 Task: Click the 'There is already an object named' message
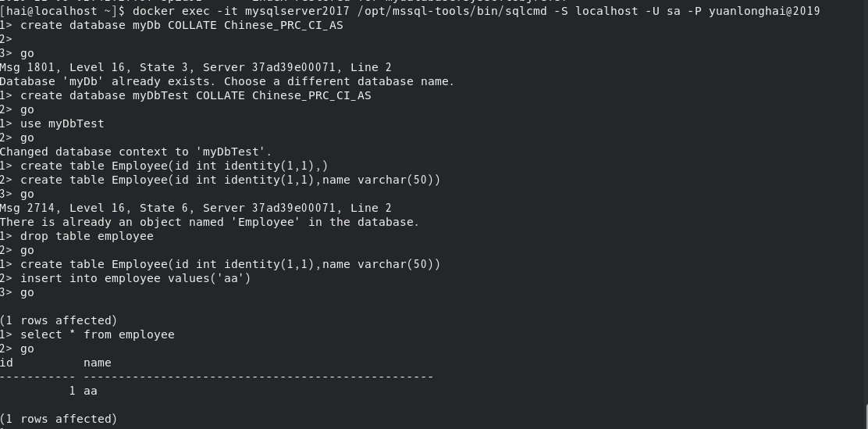tap(209, 222)
